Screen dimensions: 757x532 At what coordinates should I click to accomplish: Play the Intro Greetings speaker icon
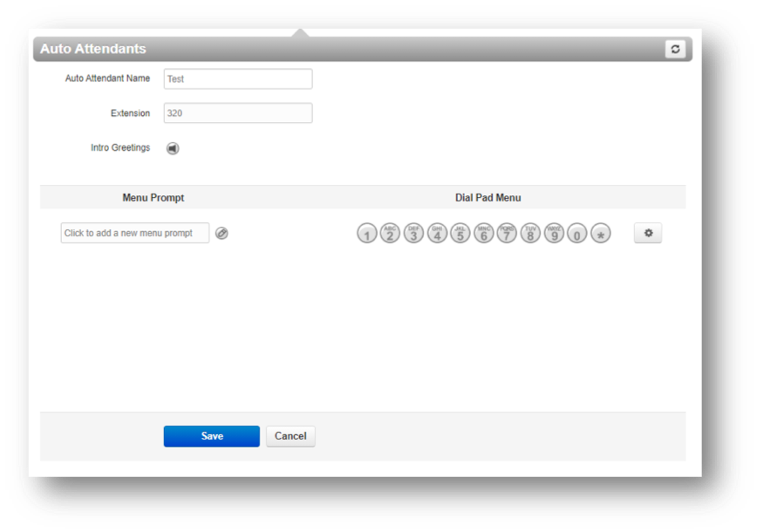[x=173, y=148]
